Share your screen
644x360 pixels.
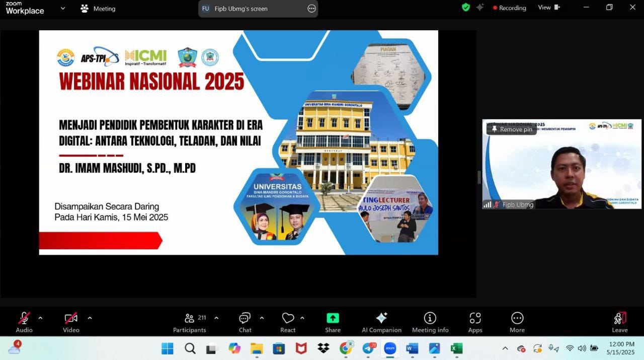[332, 321]
